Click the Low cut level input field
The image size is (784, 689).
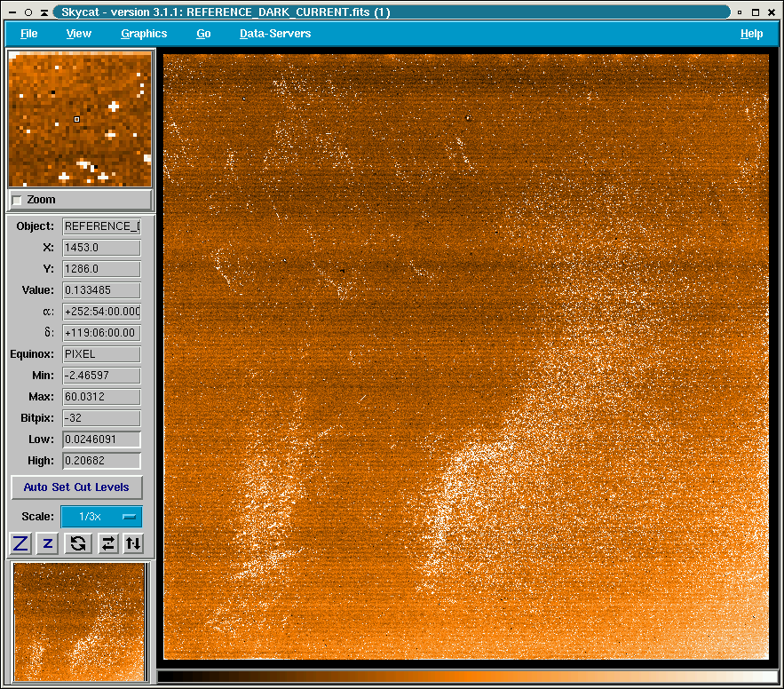point(101,440)
